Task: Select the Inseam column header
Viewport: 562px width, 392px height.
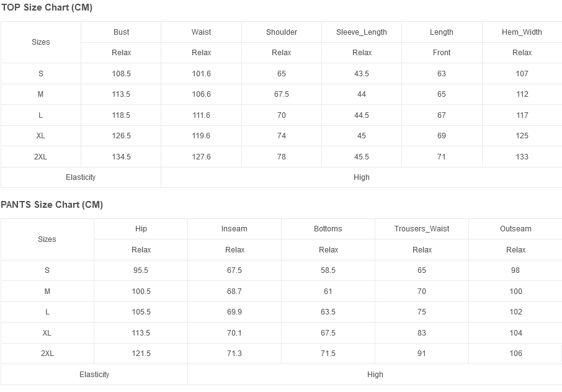Action: [234, 229]
